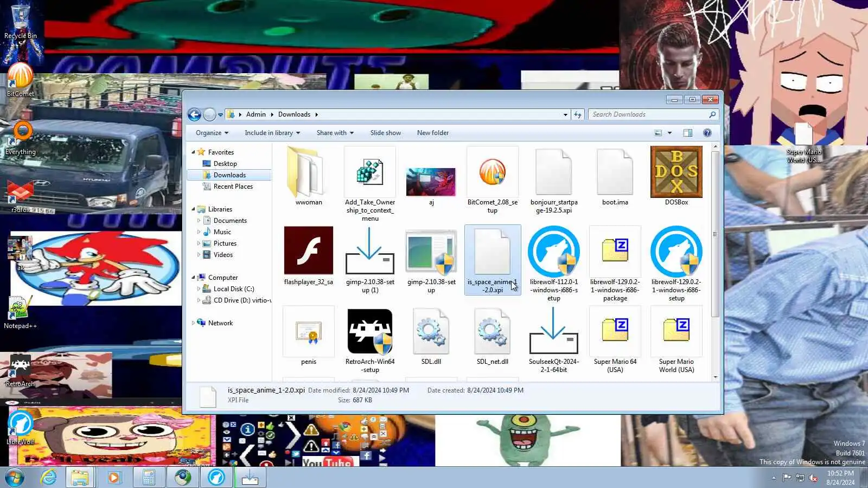Viewport: 868px width, 488px height.
Task: Select the BitComet_2.08_setup installer file
Action: tap(493, 181)
